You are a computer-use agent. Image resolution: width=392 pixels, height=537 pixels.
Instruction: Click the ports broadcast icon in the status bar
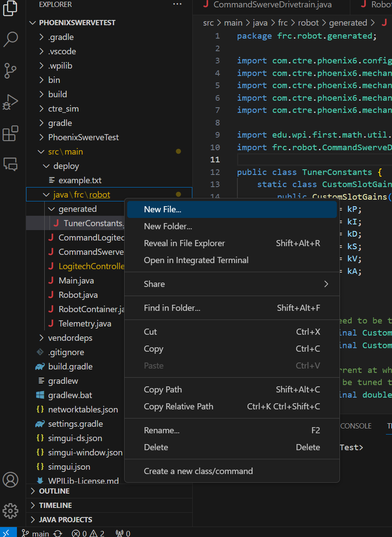click(x=123, y=533)
